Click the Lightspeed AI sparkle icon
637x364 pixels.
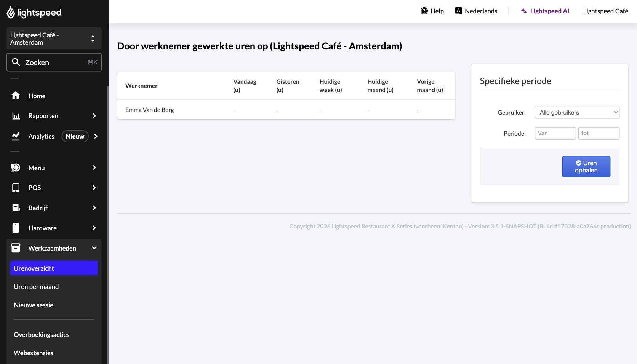pyautogui.click(x=524, y=11)
